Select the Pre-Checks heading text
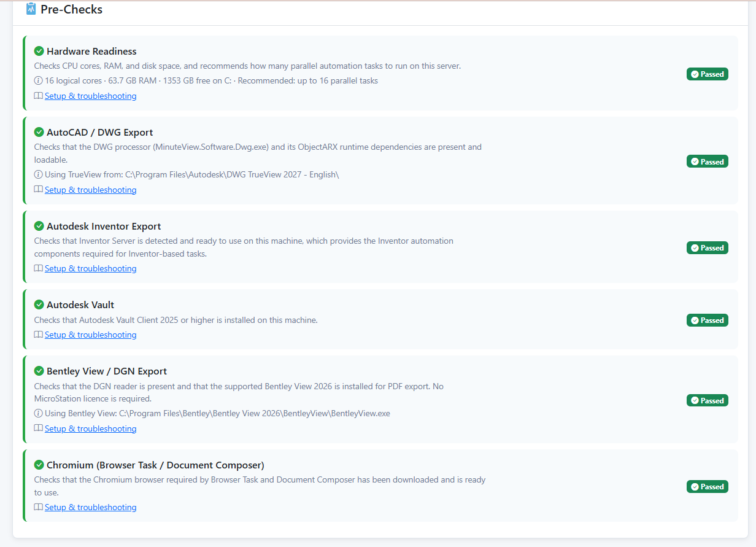The image size is (756, 547). click(72, 9)
